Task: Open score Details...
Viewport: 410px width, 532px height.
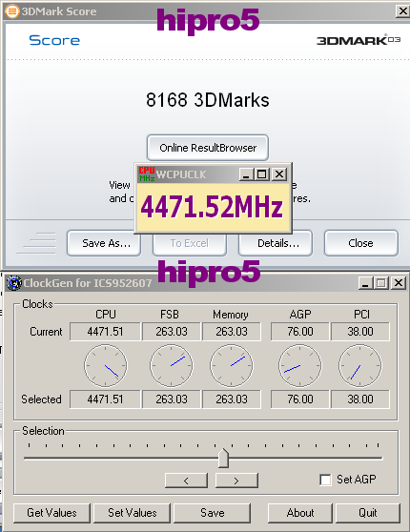Action: click(276, 243)
